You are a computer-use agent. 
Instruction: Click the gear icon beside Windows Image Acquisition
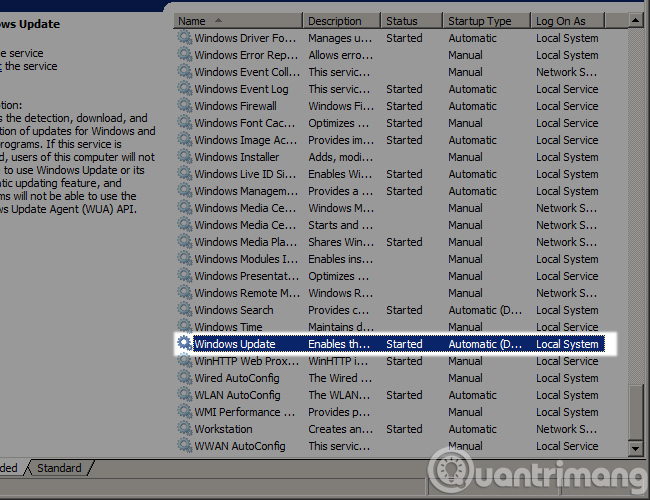tap(184, 140)
